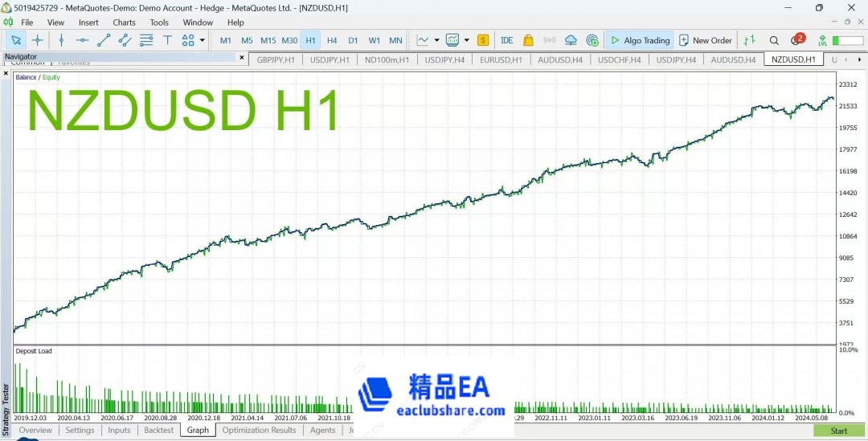Open the shapes and objects tool

(188, 40)
